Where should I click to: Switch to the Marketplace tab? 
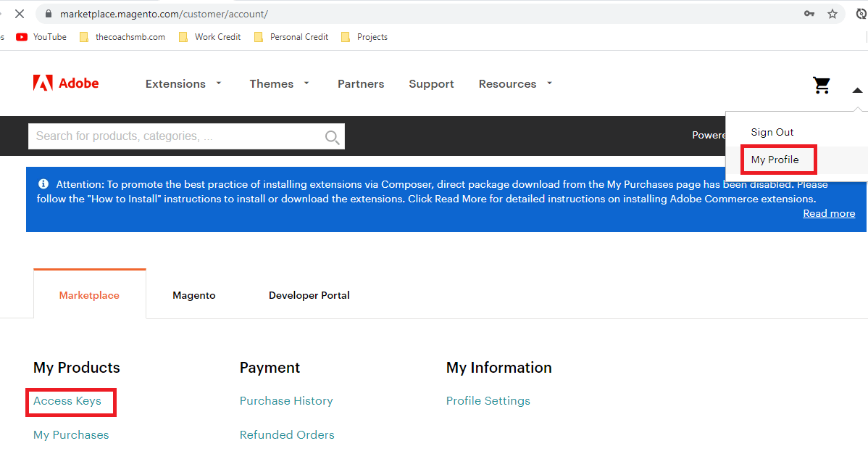click(89, 295)
